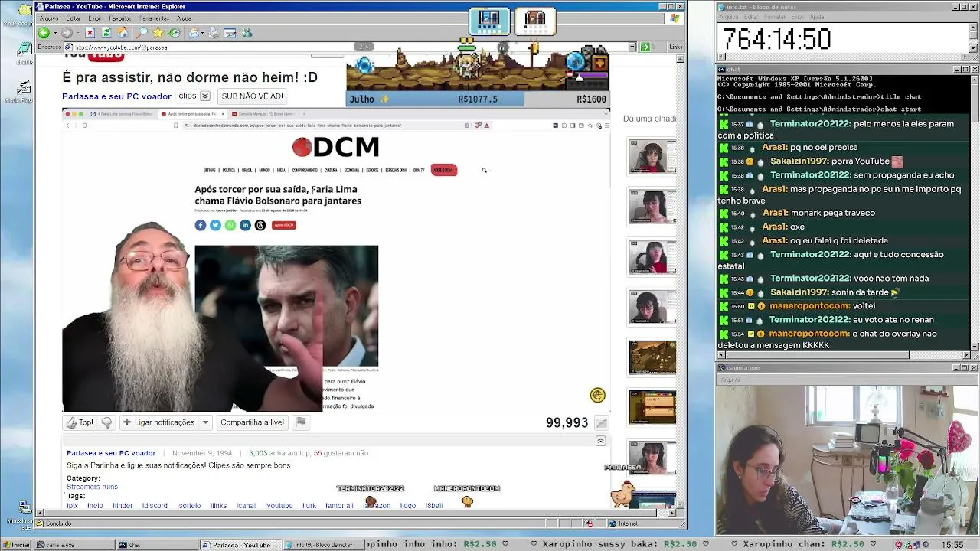Click the Iniciar start button

click(16, 545)
